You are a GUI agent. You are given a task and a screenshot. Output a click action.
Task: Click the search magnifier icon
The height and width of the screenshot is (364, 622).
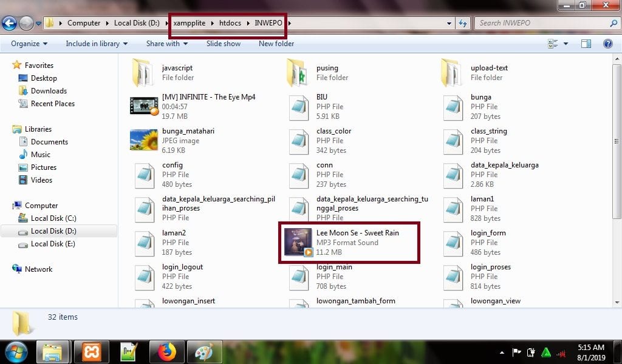613,23
